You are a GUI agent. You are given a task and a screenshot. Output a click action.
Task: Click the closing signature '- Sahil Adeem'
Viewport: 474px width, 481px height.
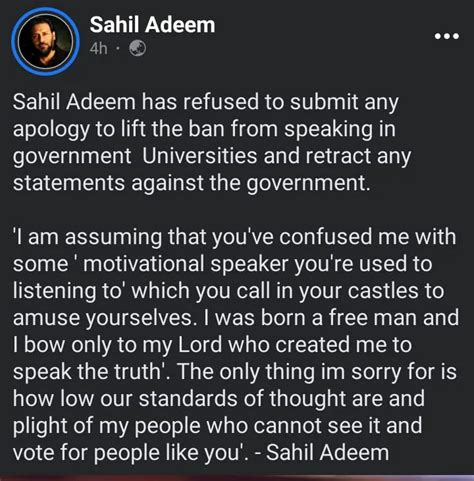coord(322,453)
